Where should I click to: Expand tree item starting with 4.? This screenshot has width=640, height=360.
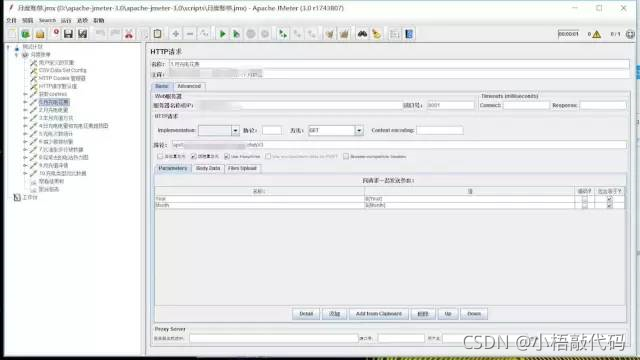(25, 126)
